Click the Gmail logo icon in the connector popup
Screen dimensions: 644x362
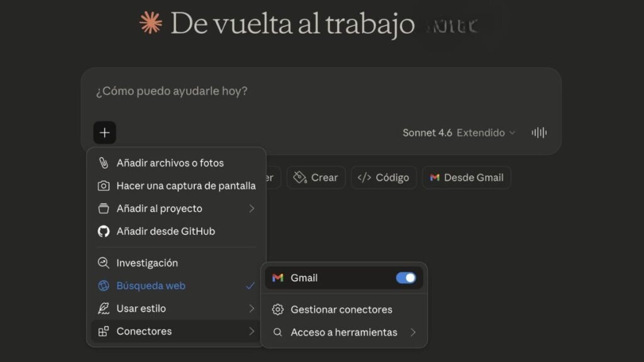click(277, 277)
